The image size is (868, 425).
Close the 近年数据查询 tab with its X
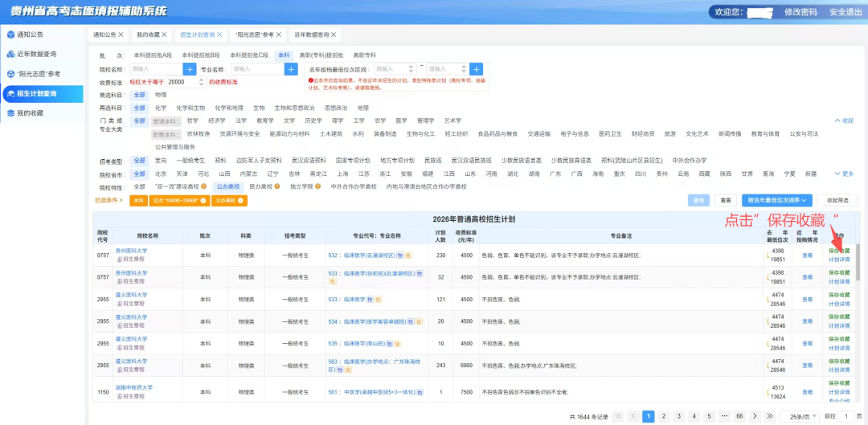tap(334, 35)
